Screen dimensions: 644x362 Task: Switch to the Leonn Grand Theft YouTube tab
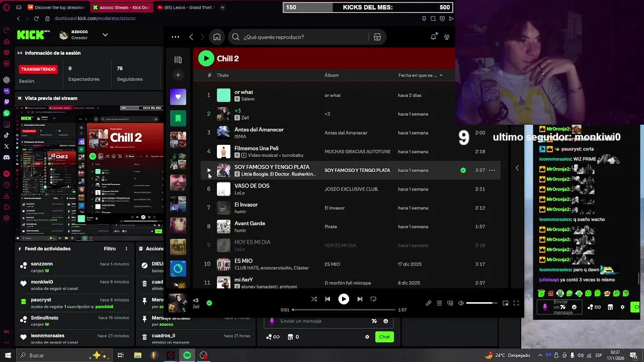tap(185, 8)
